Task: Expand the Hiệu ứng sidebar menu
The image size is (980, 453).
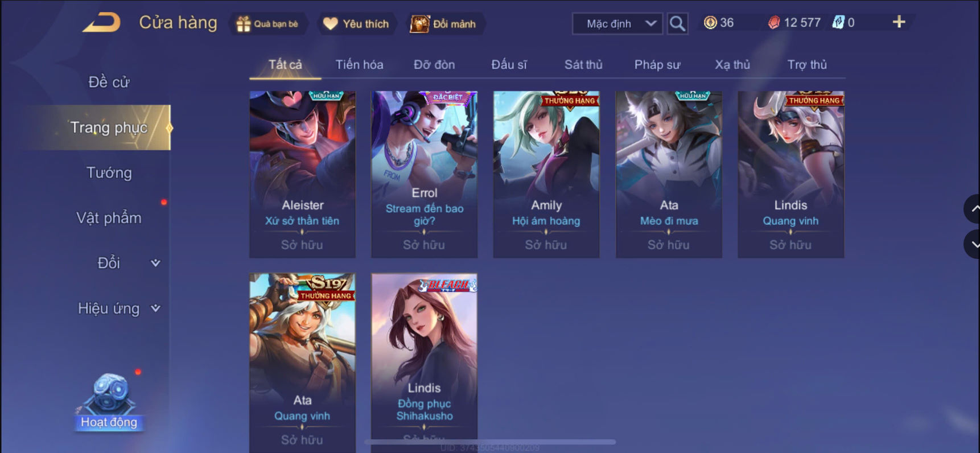Action: (x=119, y=308)
